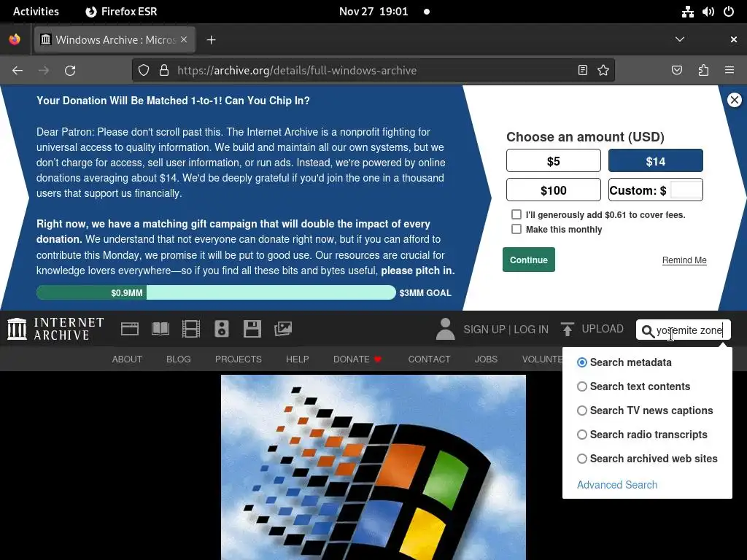The image size is (747, 560).
Task: Select Search archived web sites option
Action: point(581,459)
